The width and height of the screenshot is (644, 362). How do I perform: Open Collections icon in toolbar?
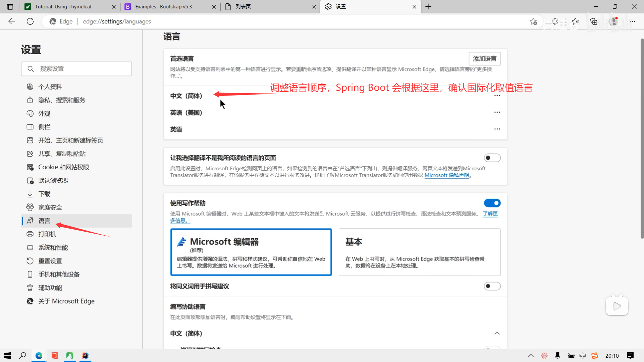(594, 21)
